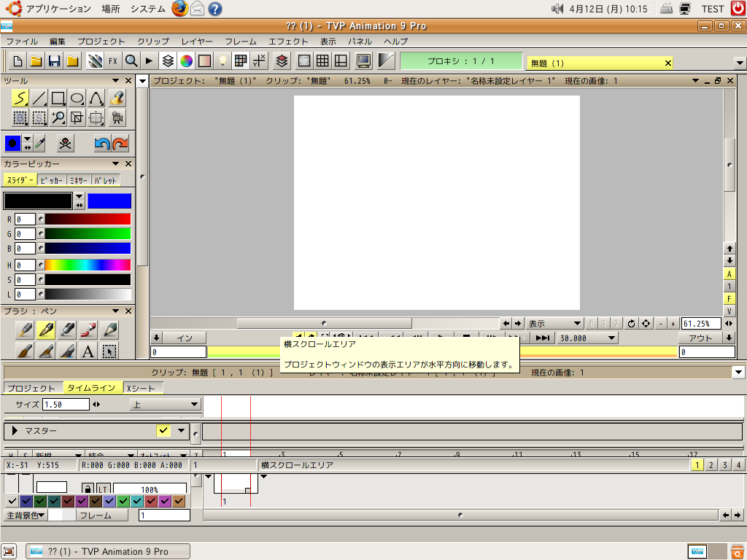Switch to workspace page 2 button

(x=711, y=464)
